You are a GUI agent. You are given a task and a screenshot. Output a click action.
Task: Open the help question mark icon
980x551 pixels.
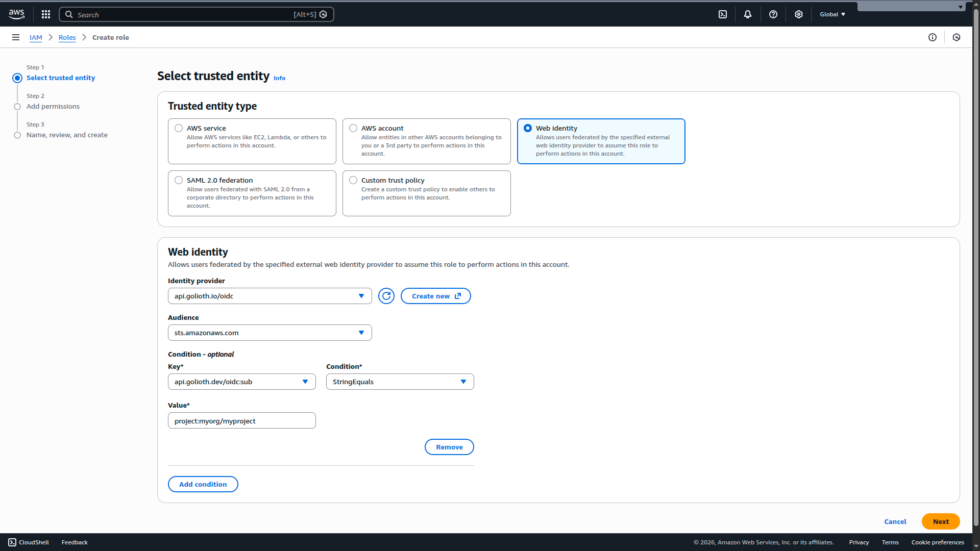[773, 14]
